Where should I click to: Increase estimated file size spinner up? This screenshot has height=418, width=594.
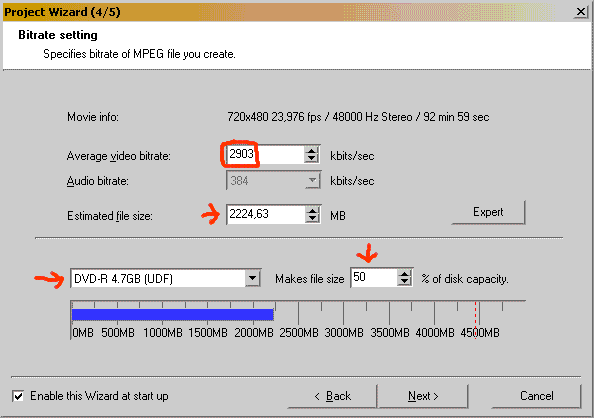point(312,210)
